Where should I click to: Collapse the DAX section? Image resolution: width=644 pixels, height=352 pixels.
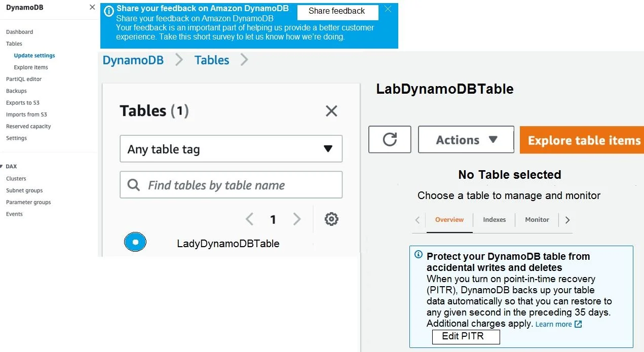(2, 167)
